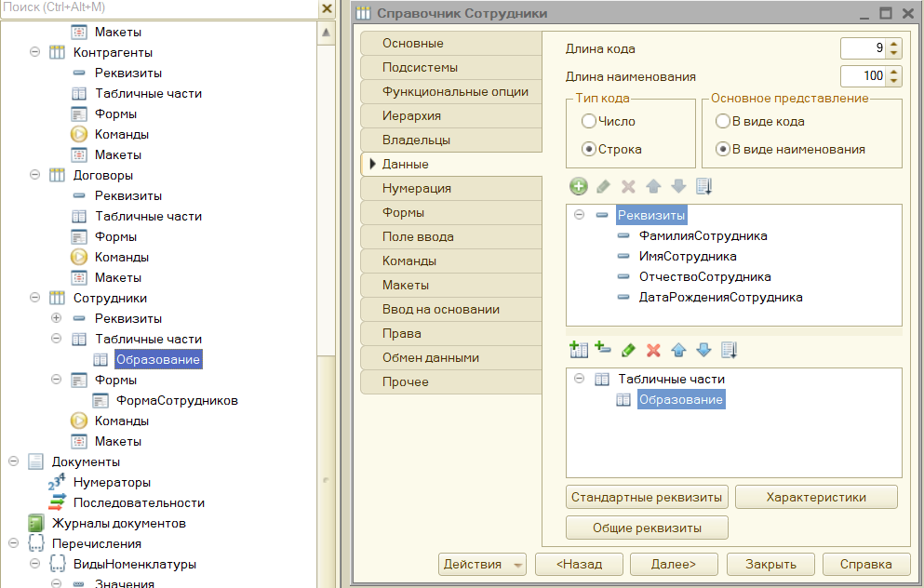Click Стандартные реквизиты button
This screenshot has width=924, height=588.
pos(647,497)
